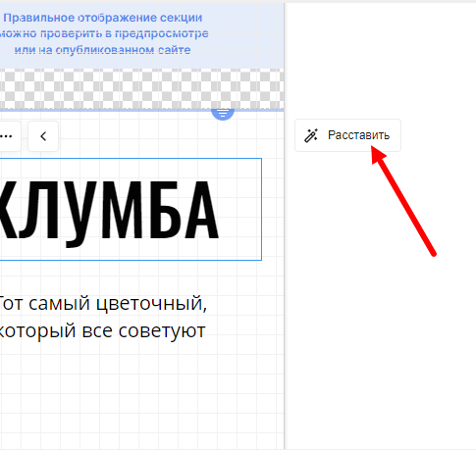
Task: Click the left chevron collapse button
Action: point(43,136)
